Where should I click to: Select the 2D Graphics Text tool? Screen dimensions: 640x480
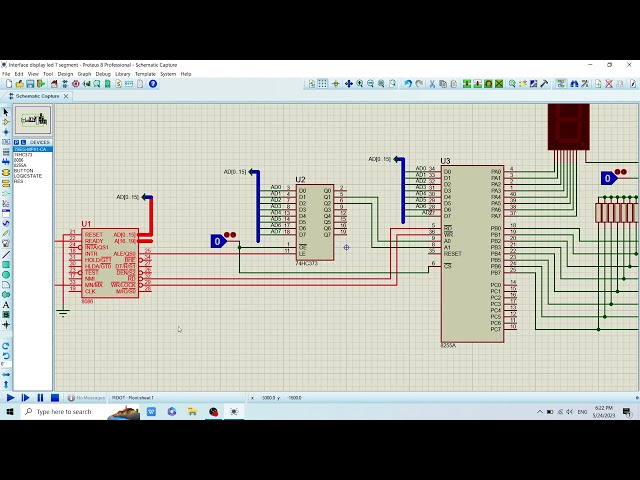click(x=6, y=305)
